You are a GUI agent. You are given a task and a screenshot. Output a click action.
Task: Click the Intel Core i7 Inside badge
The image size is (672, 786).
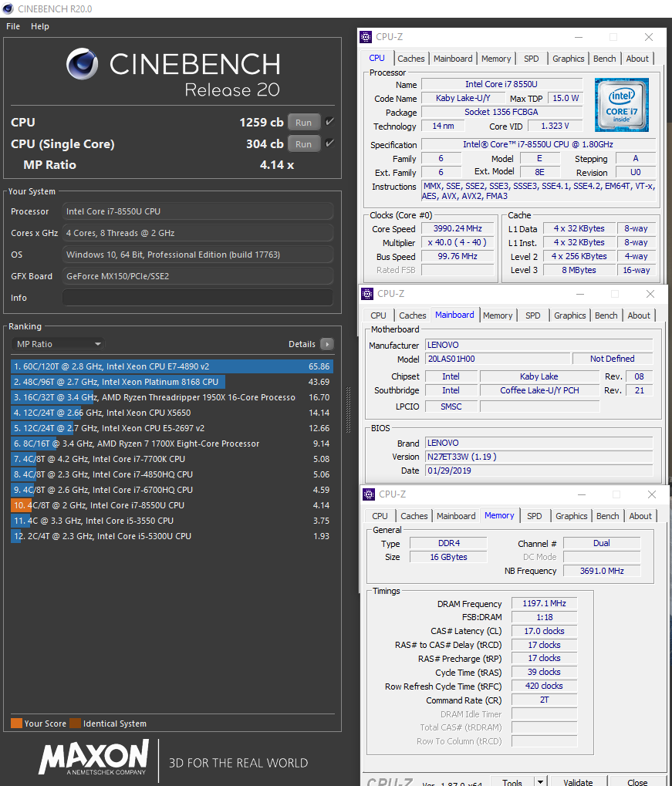click(x=622, y=105)
